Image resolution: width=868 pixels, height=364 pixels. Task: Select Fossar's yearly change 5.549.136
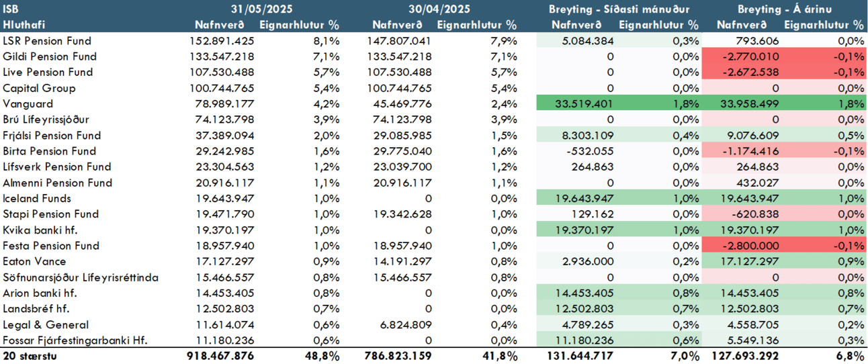click(753, 340)
